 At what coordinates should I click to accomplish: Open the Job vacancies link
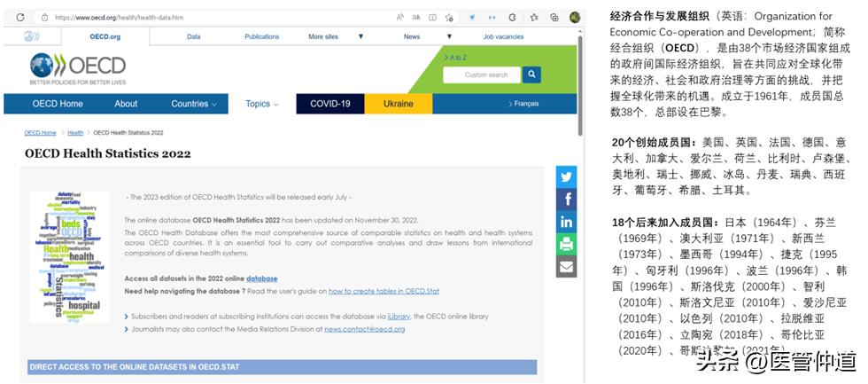coord(503,36)
